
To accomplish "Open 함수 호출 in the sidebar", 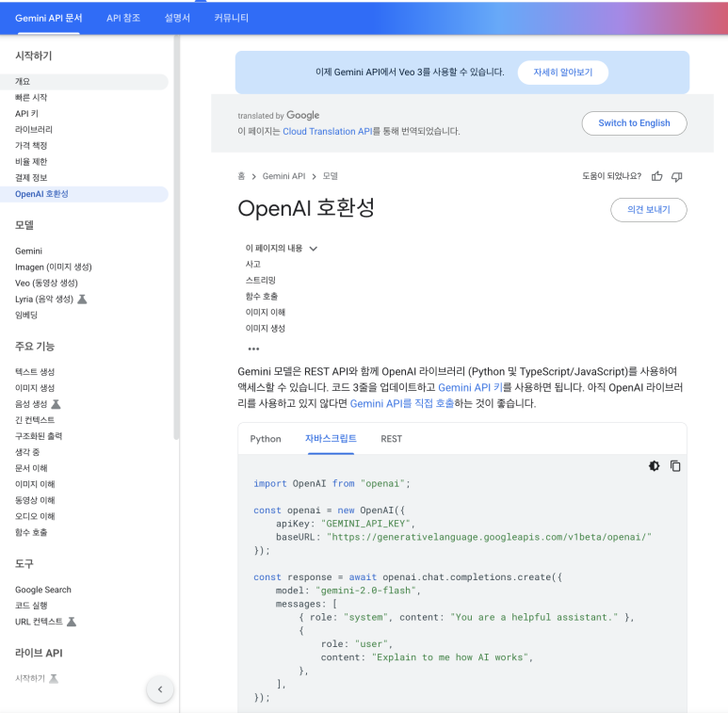I will [x=31, y=532].
